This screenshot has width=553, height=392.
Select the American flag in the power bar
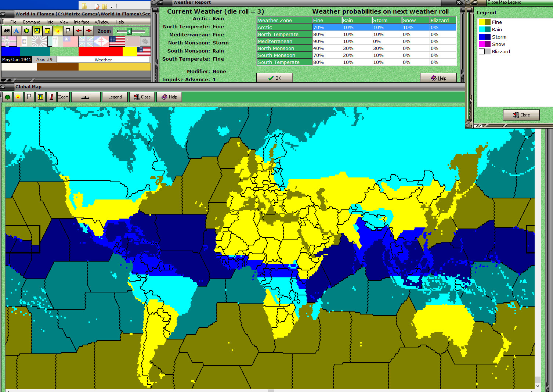[117, 42]
